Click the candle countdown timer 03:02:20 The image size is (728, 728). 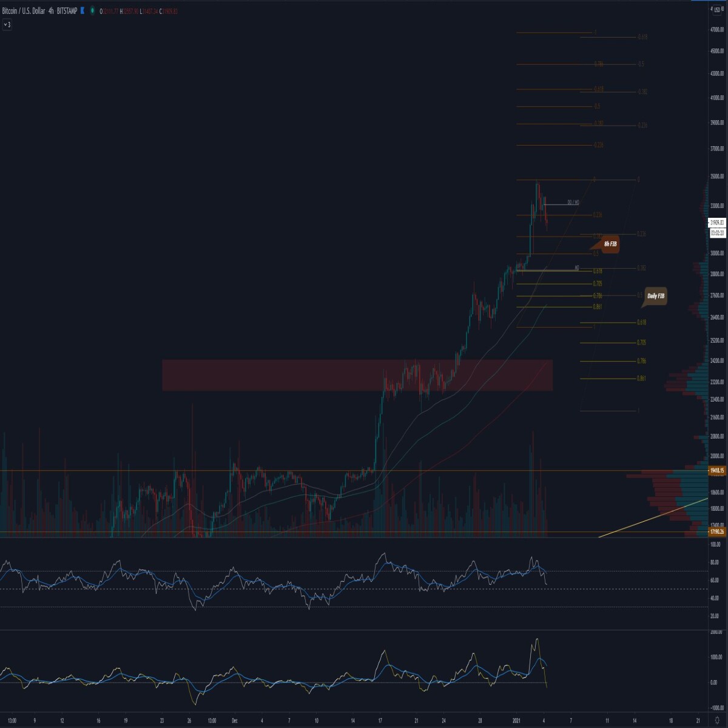tap(717, 232)
